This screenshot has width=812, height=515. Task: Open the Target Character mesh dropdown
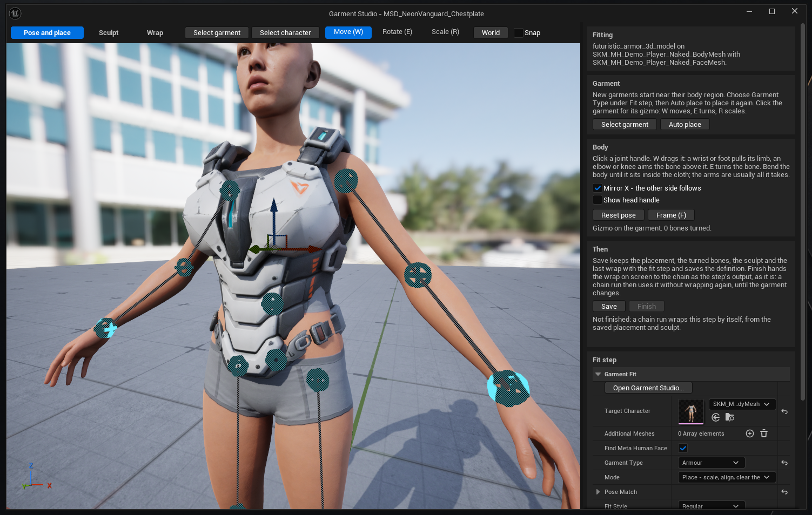point(742,404)
